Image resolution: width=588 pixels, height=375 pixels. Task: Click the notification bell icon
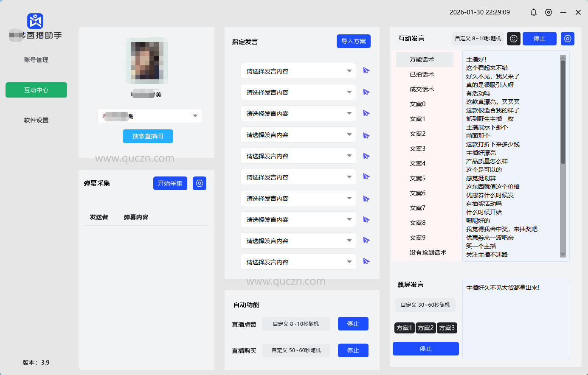tap(534, 12)
